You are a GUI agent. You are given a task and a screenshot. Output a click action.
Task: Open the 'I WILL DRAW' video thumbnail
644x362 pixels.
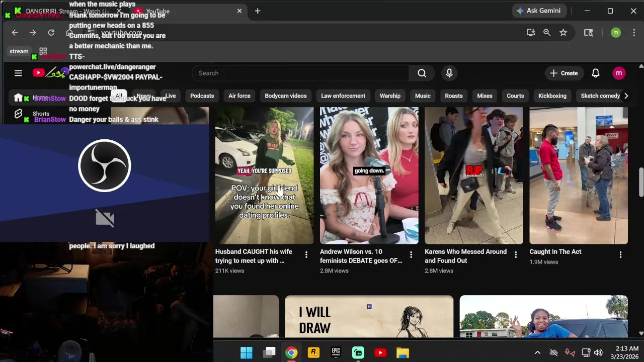(369, 316)
